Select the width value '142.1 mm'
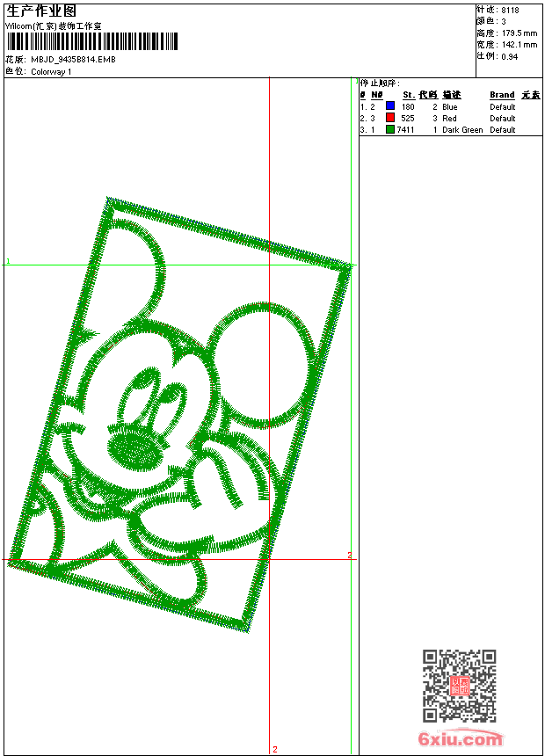The width and height of the screenshot is (545, 756). pyautogui.click(x=520, y=45)
